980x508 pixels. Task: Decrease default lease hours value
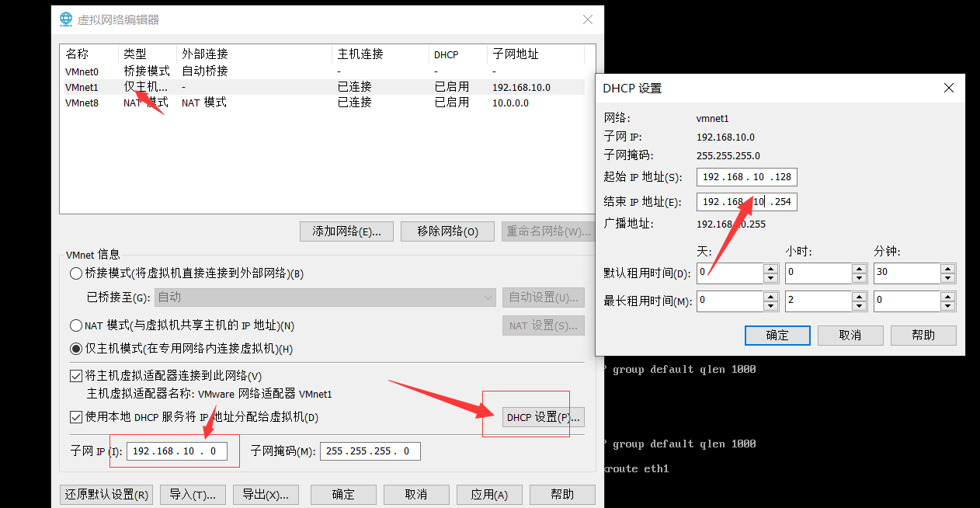click(860, 278)
